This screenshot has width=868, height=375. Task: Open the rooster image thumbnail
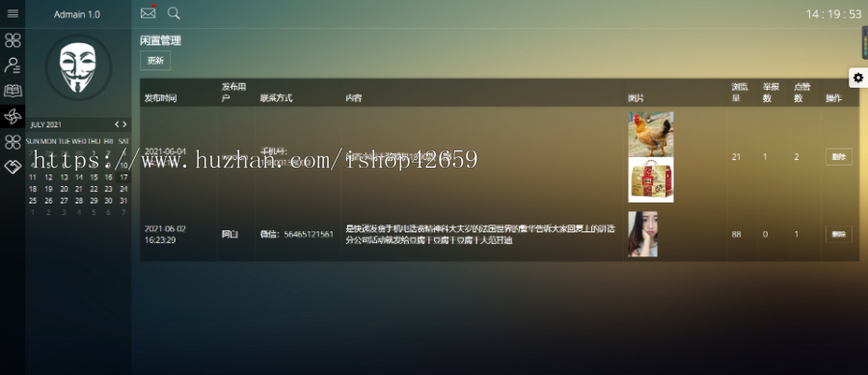pos(651,134)
